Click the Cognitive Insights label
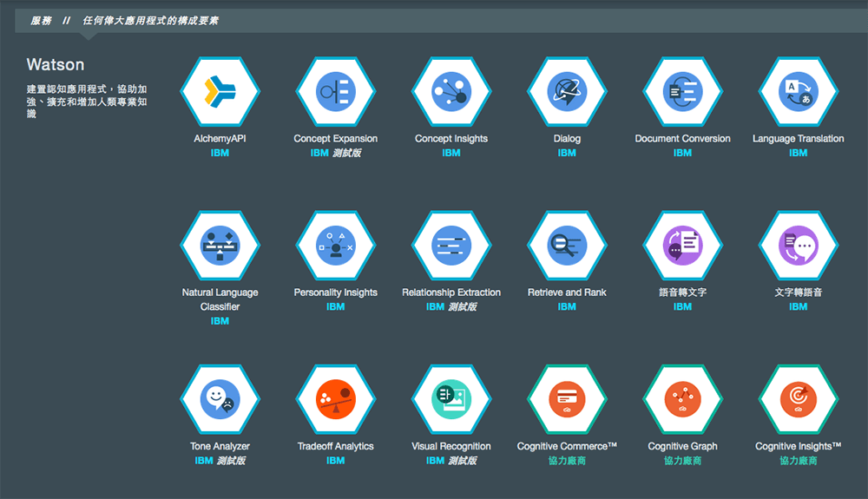Viewport: 868px width, 499px height. pos(799,446)
